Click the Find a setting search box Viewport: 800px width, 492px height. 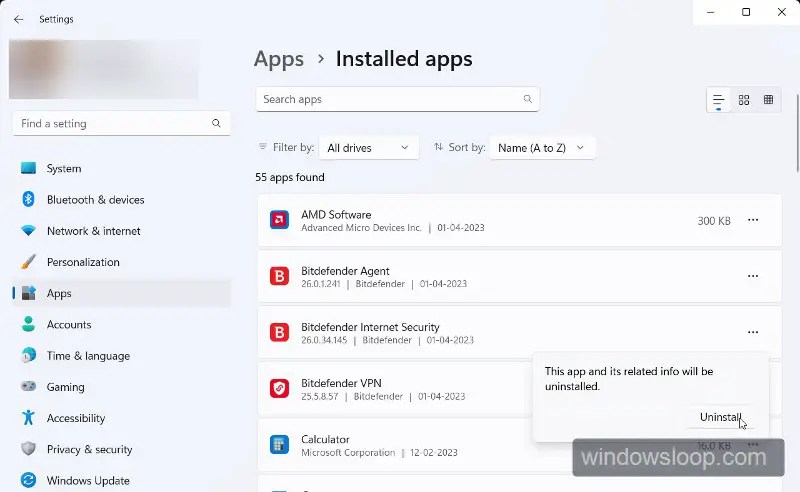point(121,124)
